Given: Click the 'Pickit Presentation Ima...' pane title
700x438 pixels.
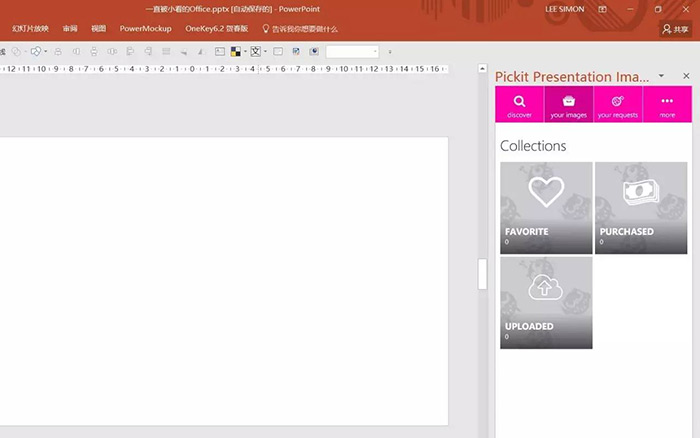Looking at the screenshot, I should pos(572,76).
